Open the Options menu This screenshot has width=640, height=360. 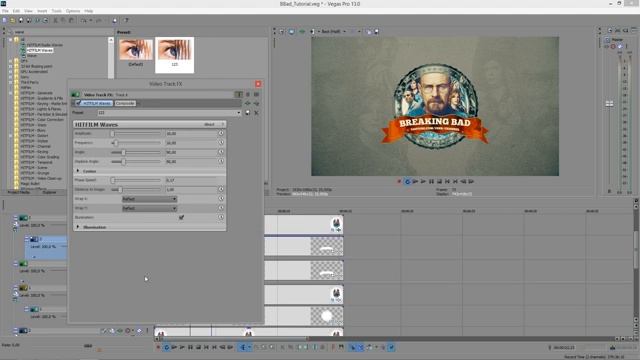tap(73, 11)
